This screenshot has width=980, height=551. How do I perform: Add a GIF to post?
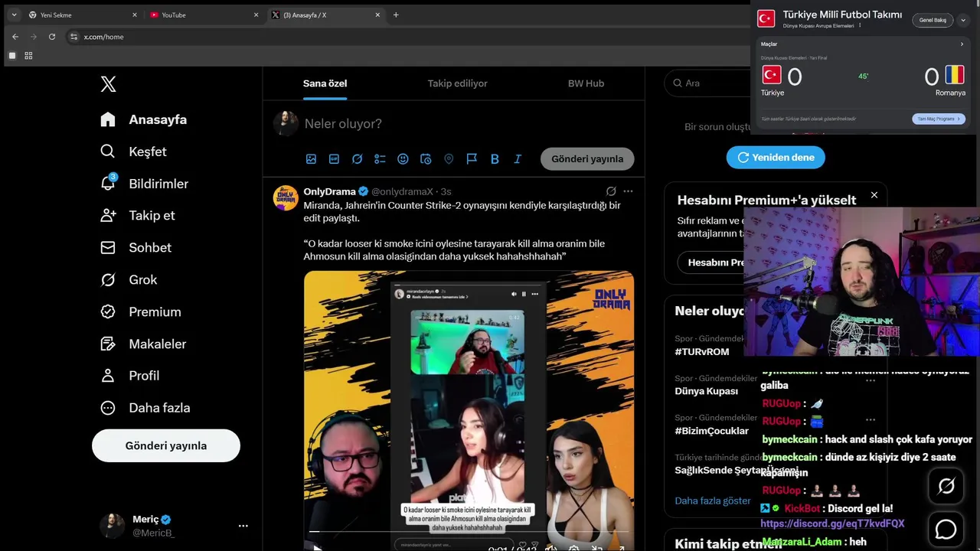point(334,159)
